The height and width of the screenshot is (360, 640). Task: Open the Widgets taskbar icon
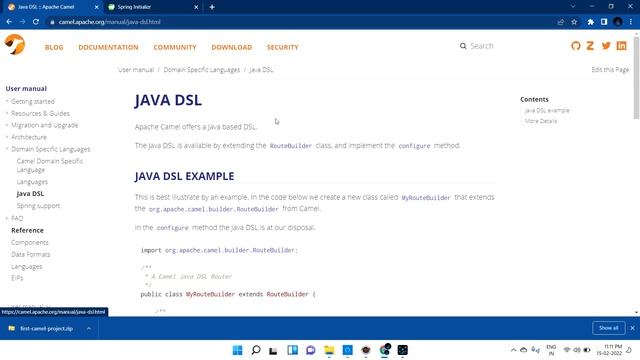pos(292,350)
